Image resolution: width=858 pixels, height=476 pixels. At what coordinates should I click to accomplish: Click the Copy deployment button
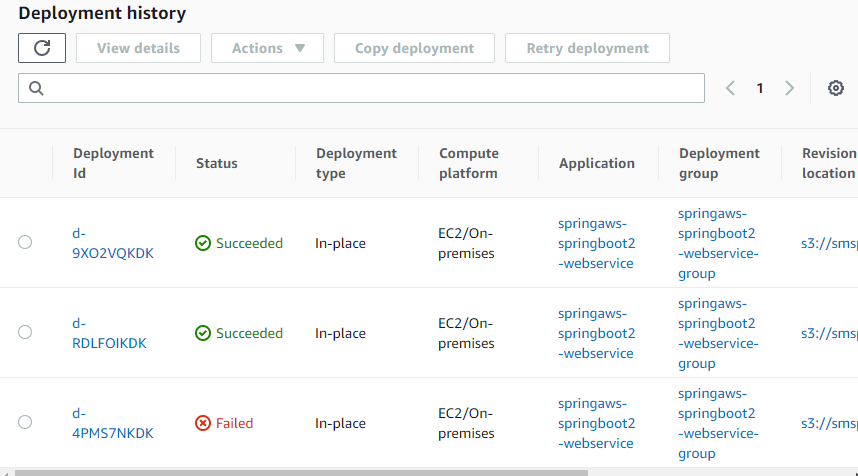click(x=414, y=48)
